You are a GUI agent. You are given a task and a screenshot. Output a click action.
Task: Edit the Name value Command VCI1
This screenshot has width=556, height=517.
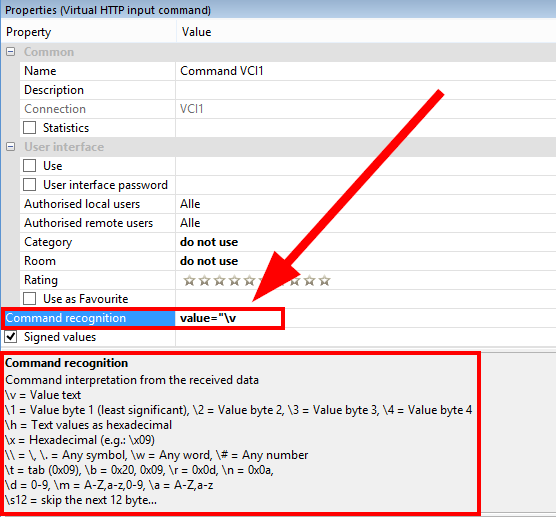coord(366,71)
